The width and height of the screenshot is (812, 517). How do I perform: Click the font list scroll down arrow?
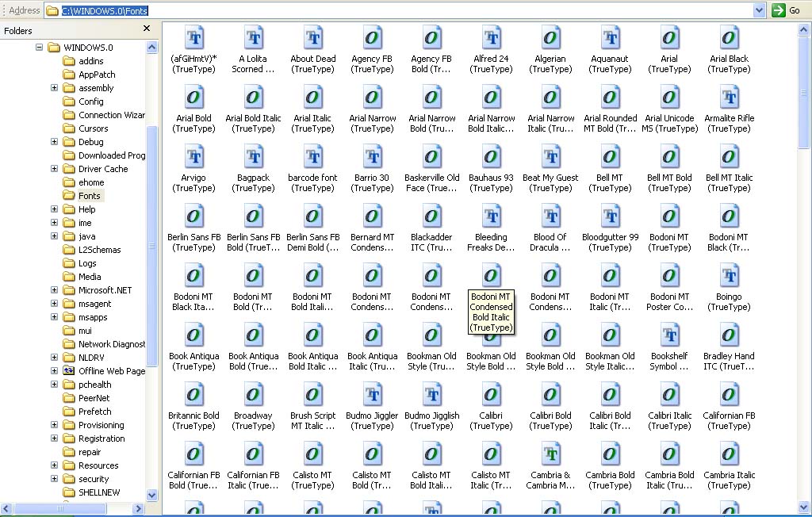click(803, 507)
